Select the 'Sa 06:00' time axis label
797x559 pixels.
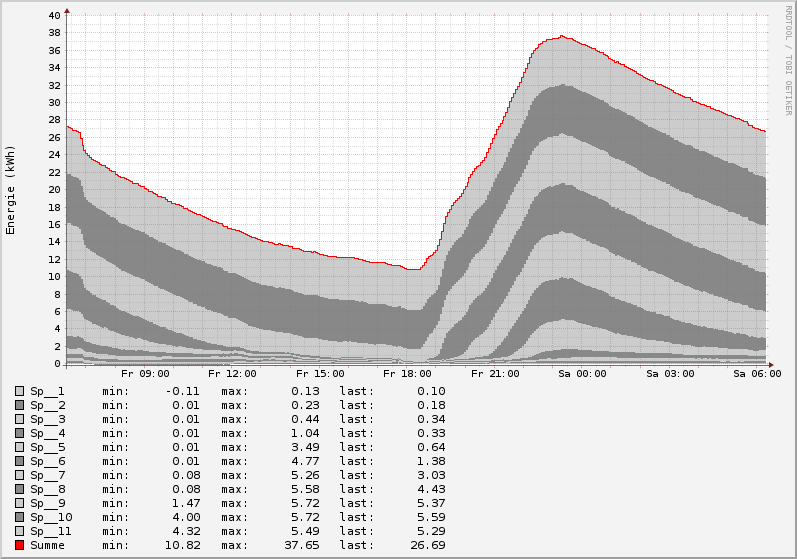(x=757, y=374)
